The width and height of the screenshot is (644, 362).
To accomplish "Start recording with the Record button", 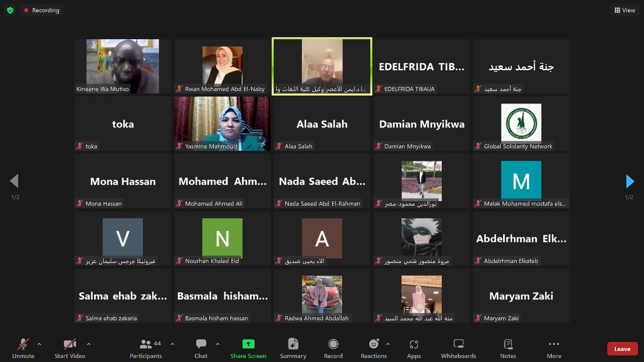I will click(x=333, y=348).
